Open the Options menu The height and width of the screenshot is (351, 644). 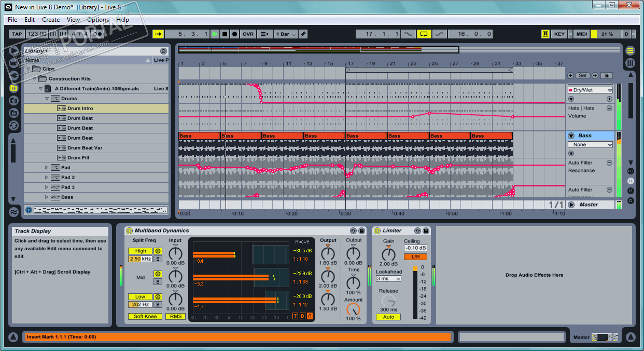point(98,20)
